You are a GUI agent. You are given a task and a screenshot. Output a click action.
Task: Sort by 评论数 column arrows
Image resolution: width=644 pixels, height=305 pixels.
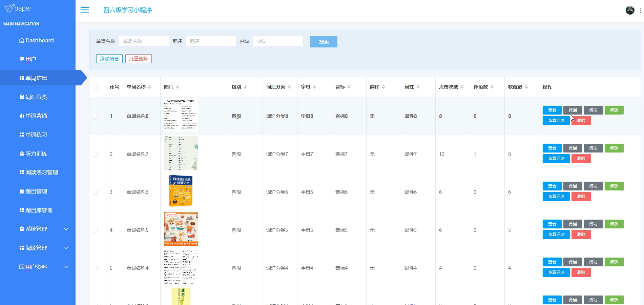click(x=492, y=87)
